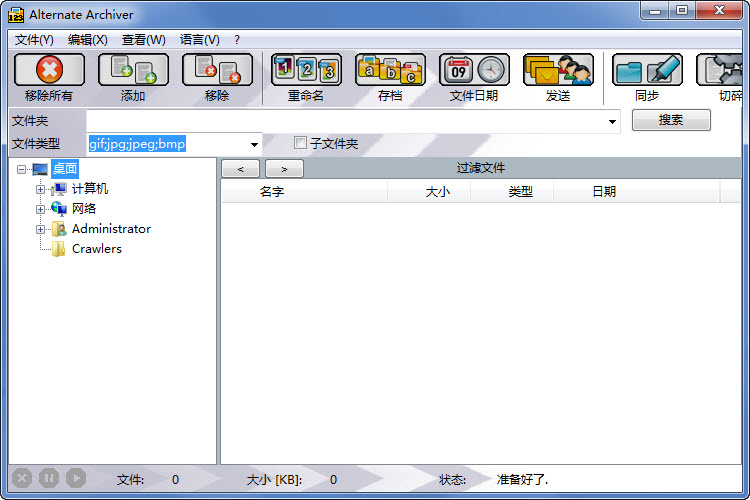Select the 网络 tree item label

(84, 209)
